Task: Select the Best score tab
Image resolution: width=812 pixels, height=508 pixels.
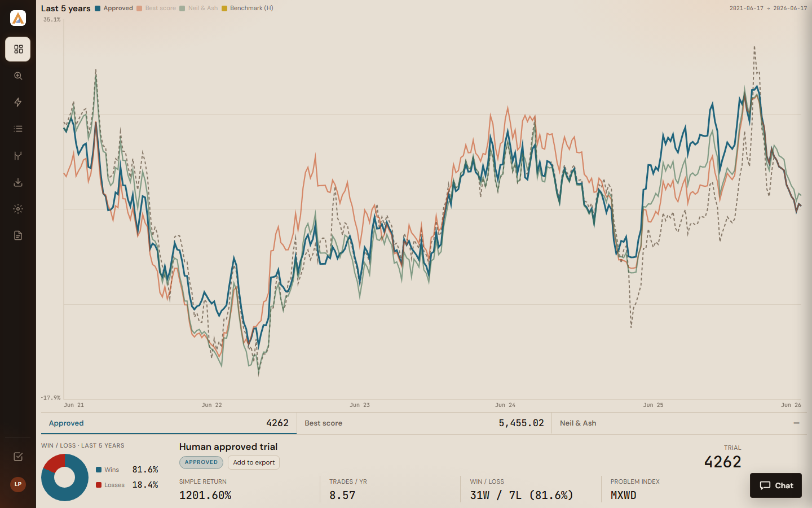Action: click(424, 423)
